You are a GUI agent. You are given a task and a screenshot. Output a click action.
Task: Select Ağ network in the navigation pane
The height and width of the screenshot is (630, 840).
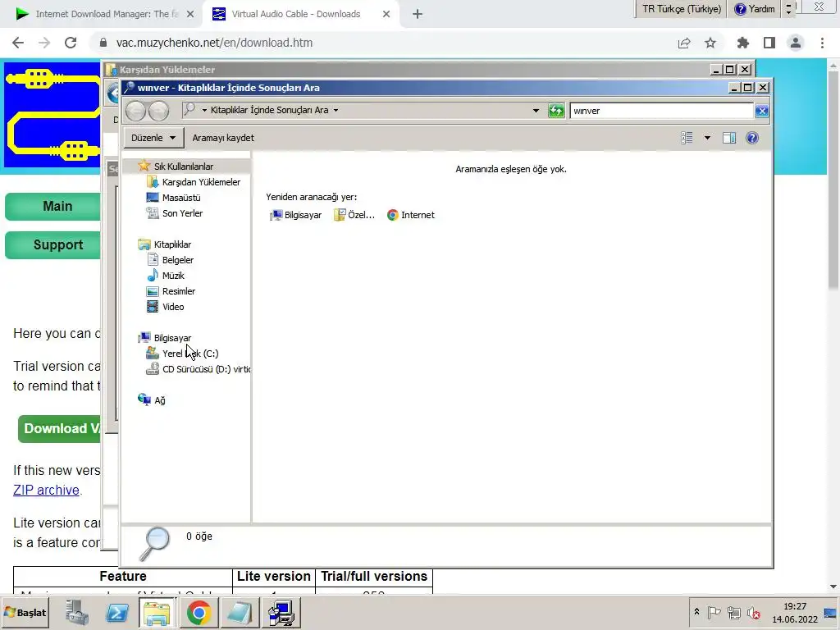click(x=159, y=400)
